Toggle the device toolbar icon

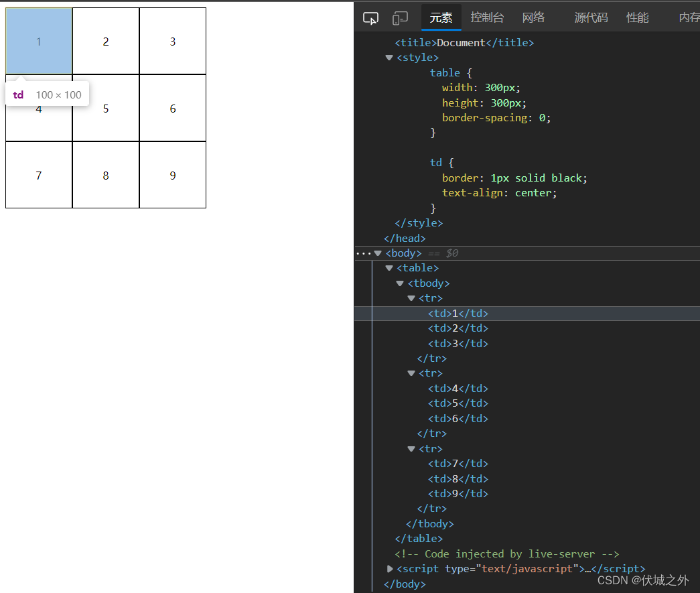pyautogui.click(x=400, y=18)
